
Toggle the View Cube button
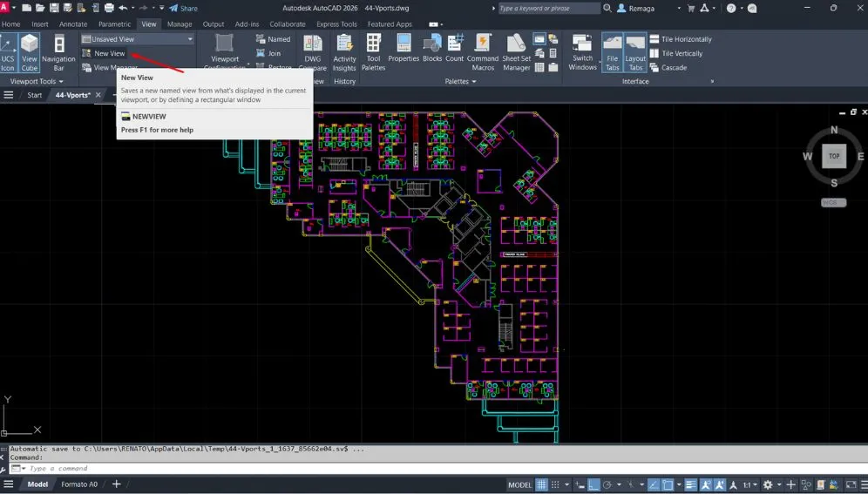pos(30,52)
